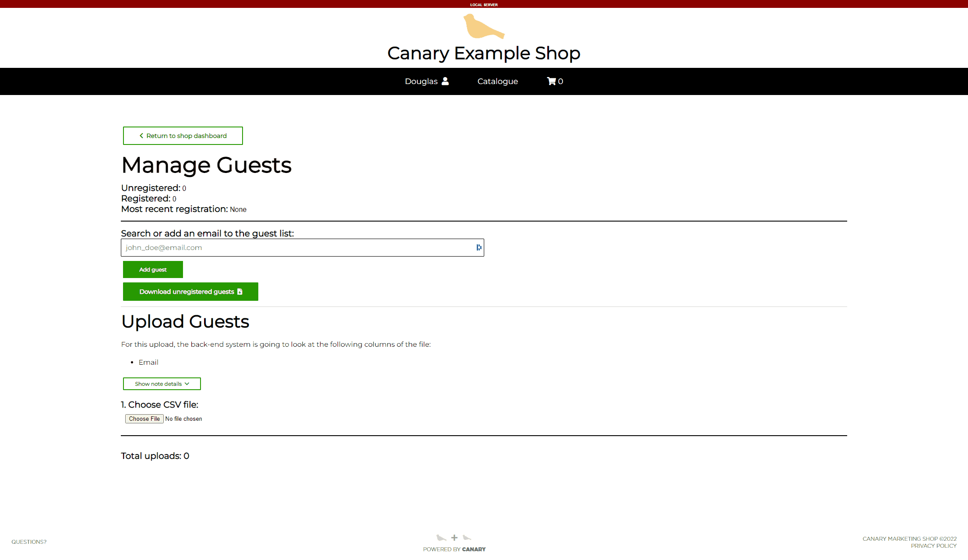Open the PRIVACY POLICY link
Screen dimensions: 968x560
933,546
